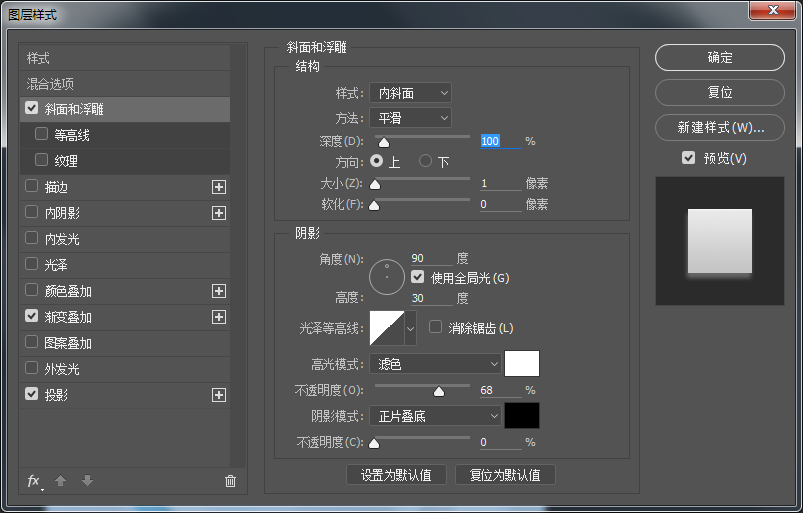Move effect up with the up arrow icon
The width and height of the screenshot is (803, 513).
click(x=60, y=481)
